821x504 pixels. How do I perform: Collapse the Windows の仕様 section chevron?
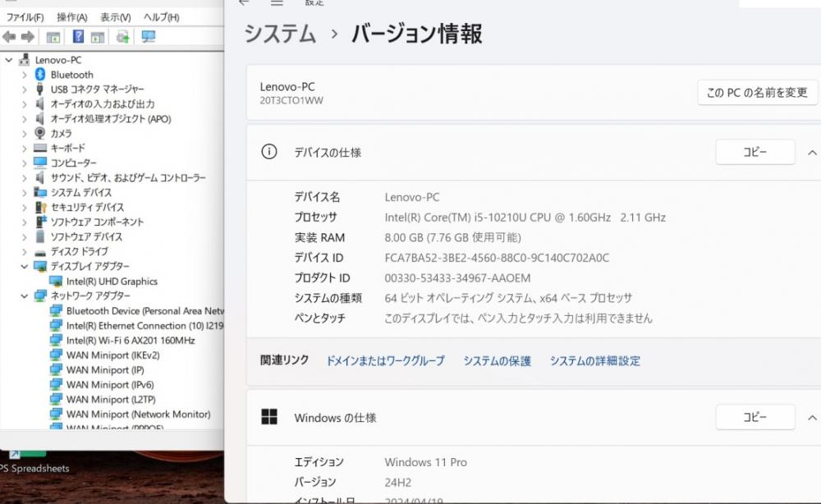coord(812,418)
